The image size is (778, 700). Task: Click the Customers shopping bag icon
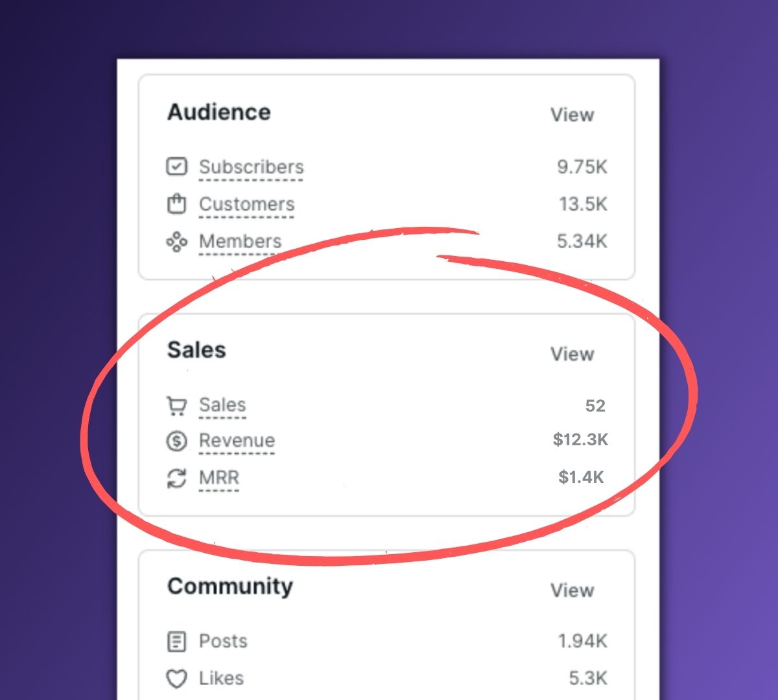pyautogui.click(x=176, y=204)
